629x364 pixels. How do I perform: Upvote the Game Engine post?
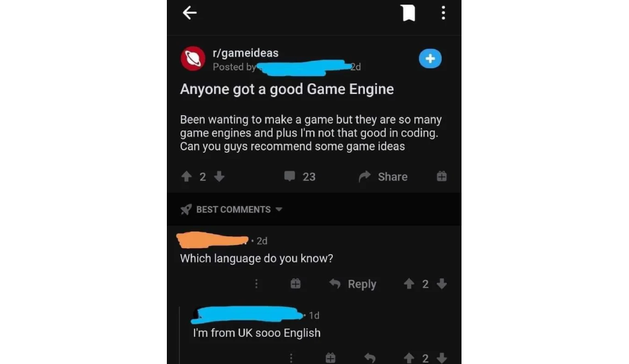(x=186, y=177)
